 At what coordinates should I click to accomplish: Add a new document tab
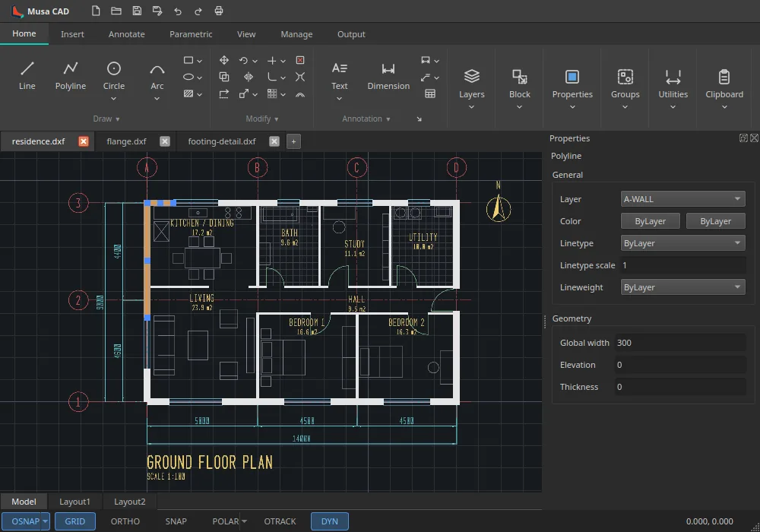point(293,141)
